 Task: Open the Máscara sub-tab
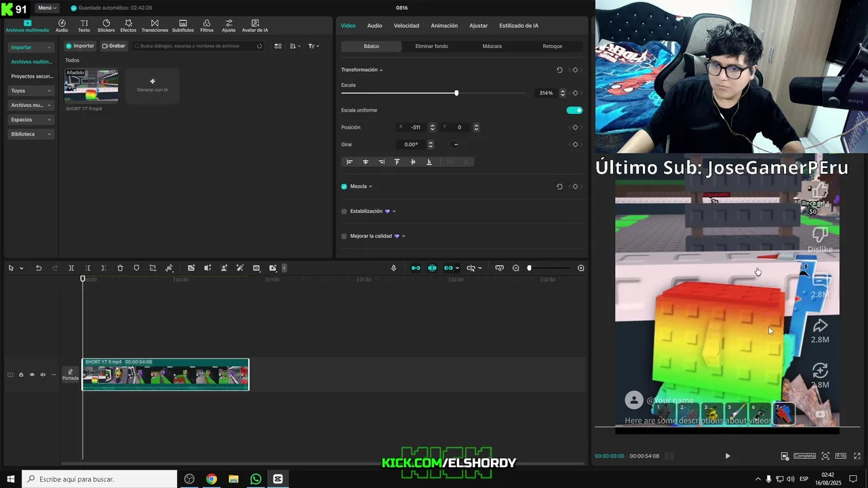pyautogui.click(x=492, y=46)
